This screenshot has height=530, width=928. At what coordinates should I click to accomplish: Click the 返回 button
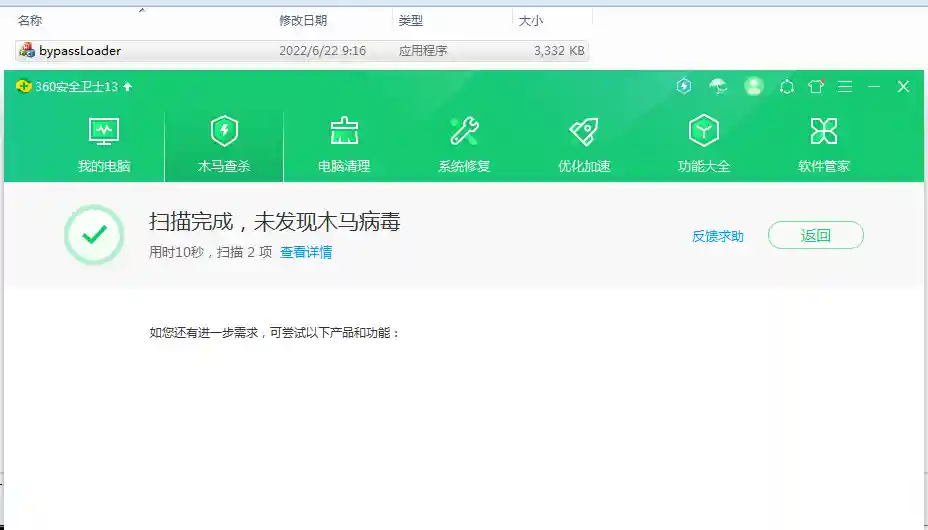pos(816,235)
